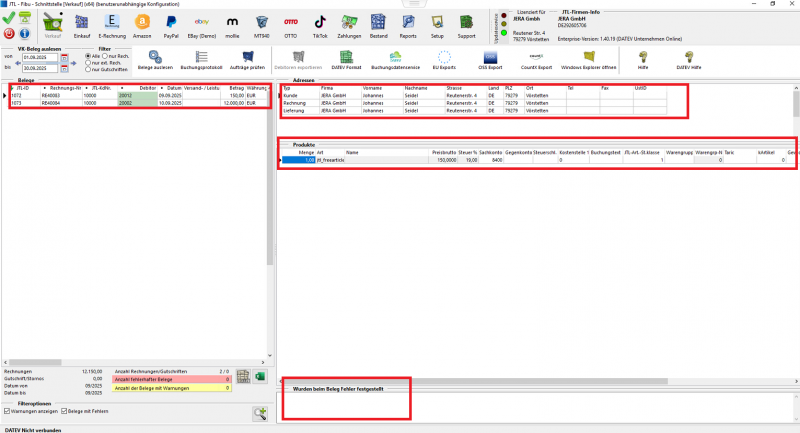Select the 'nur ext. Rech.' filter option
This screenshot has width=800, height=433.
pos(87,63)
